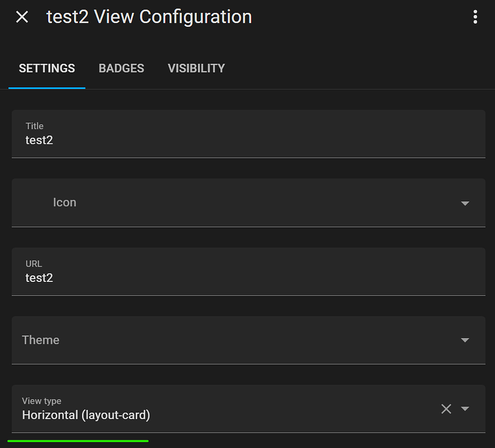Expand the View type dropdown arrow
495x448 pixels.
466,409
